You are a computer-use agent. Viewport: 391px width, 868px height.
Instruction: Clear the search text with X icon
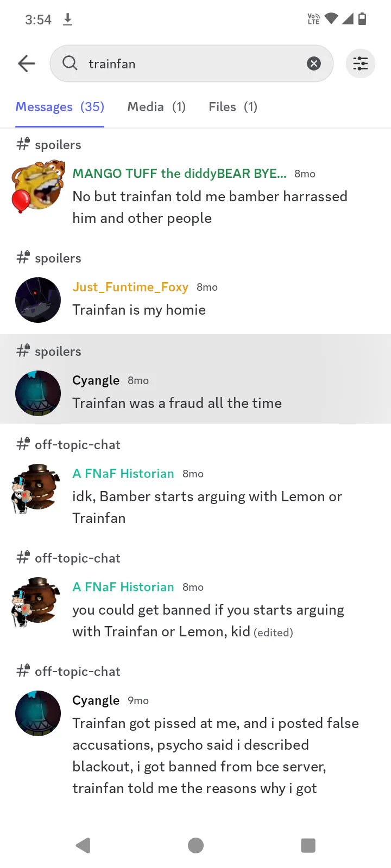pyautogui.click(x=314, y=63)
